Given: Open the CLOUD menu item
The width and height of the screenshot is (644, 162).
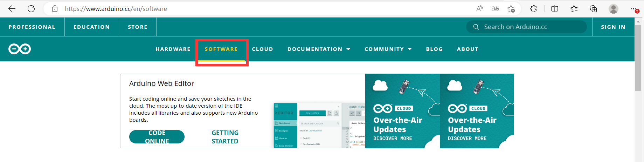Looking at the screenshot, I should pos(263,49).
